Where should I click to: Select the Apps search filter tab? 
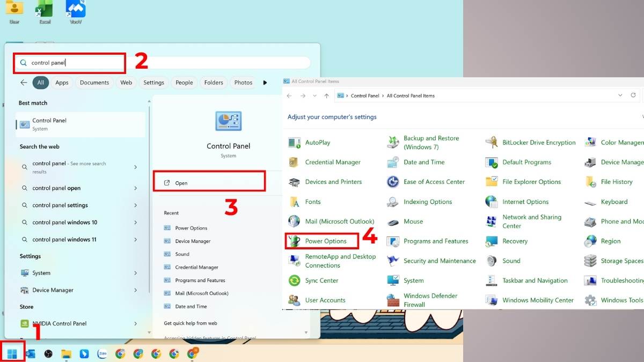pyautogui.click(x=62, y=83)
